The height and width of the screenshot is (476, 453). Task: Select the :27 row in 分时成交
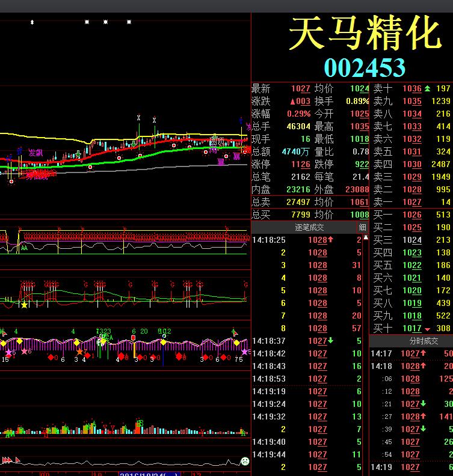tap(411, 417)
